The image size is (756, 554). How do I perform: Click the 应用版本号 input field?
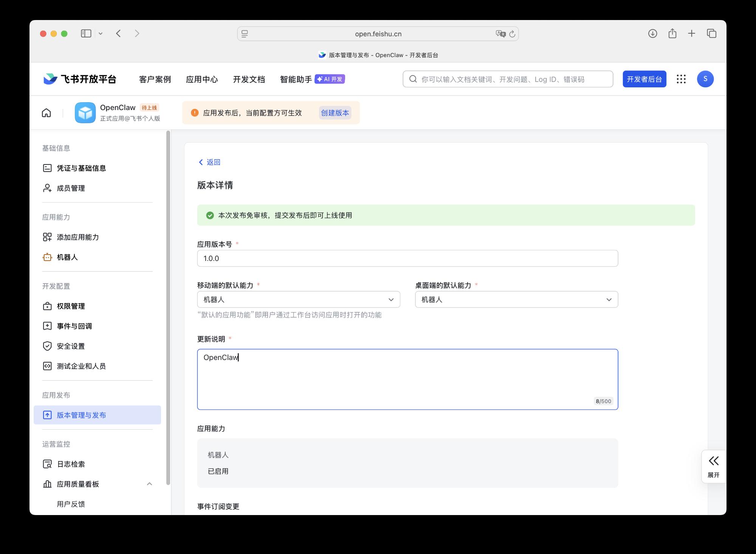tap(407, 258)
